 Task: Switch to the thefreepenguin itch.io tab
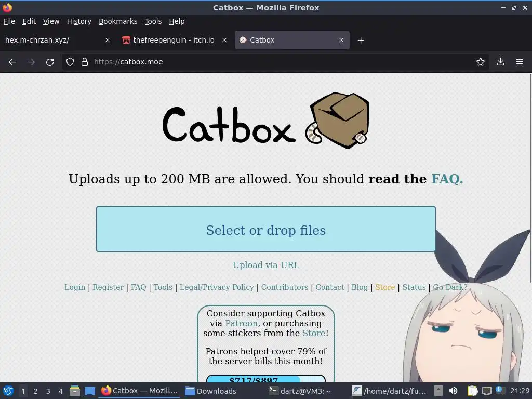(174, 40)
